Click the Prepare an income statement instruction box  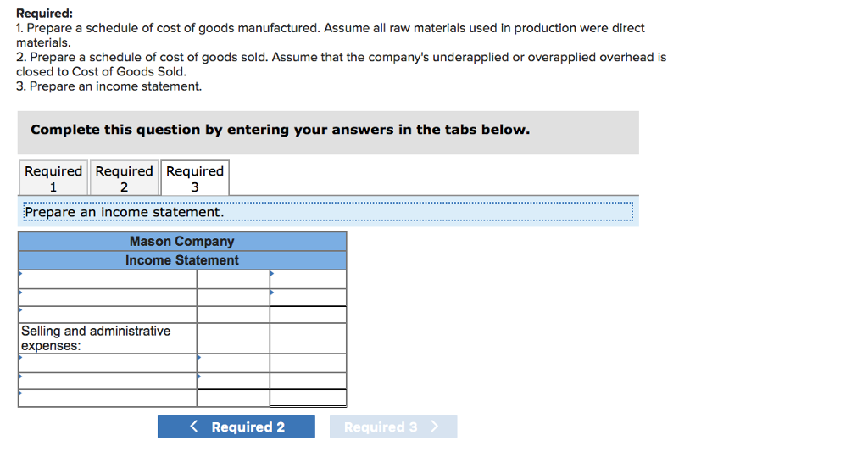pos(326,212)
